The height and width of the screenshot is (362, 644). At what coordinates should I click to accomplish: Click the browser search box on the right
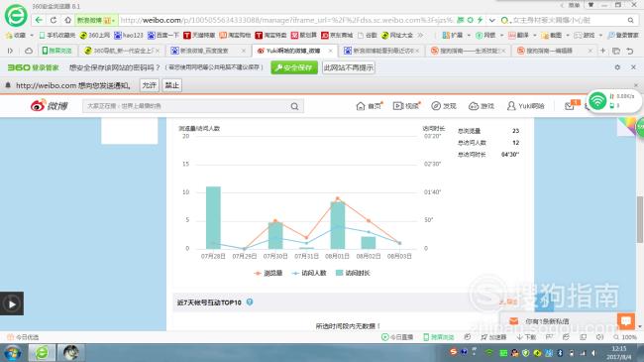567,20
